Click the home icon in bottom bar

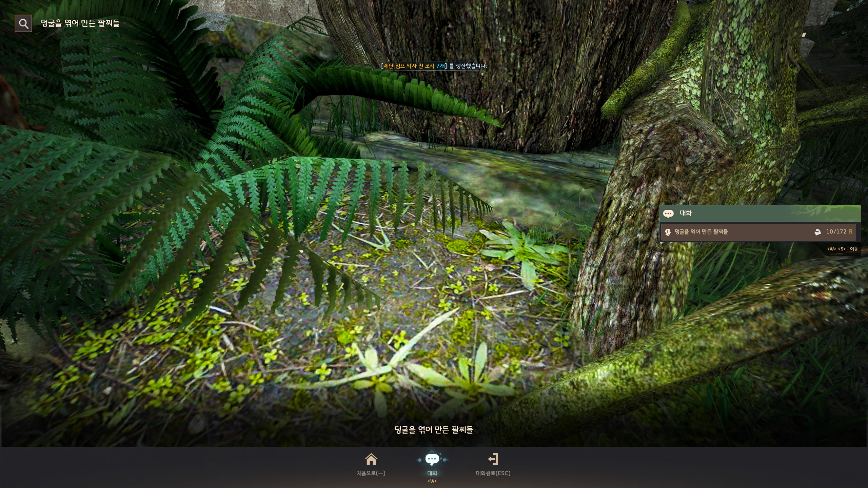tap(371, 460)
